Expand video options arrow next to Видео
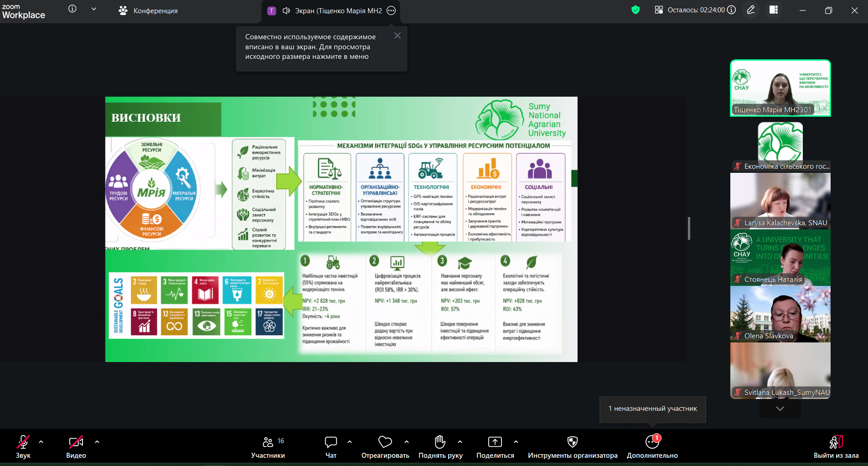This screenshot has width=868, height=466. tap(97, 442)
